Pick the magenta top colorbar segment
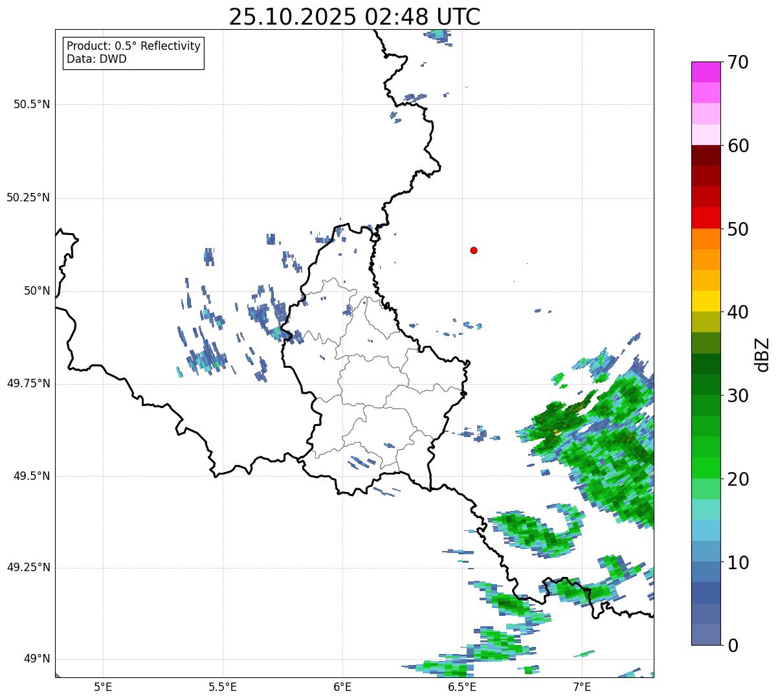Viewport: 778px width, 700px height. 706,72
